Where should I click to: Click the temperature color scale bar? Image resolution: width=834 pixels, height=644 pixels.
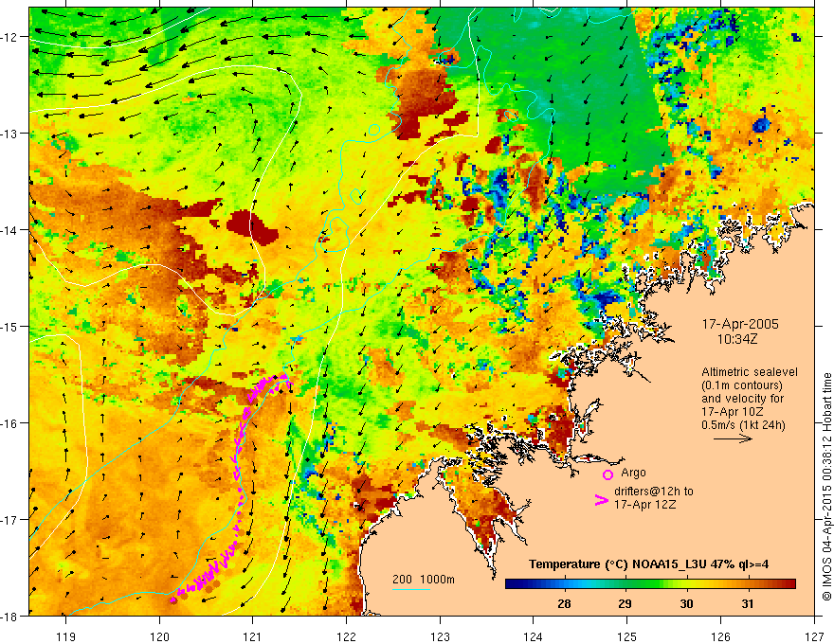point(650,584)
